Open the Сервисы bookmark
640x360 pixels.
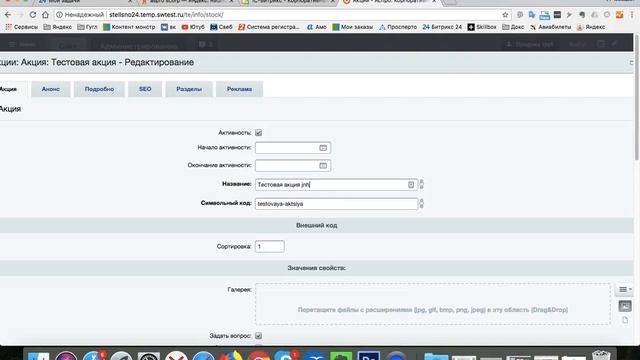(x=22, y=27)
